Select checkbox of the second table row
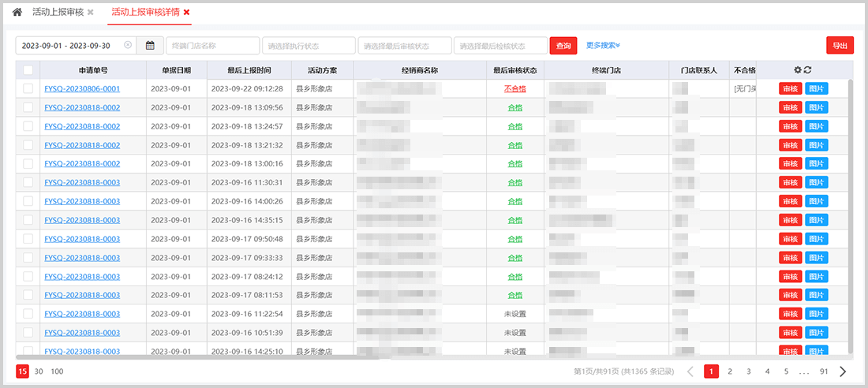Image resolution: width=868 pixels, height=388 pixels. (28, 108)
